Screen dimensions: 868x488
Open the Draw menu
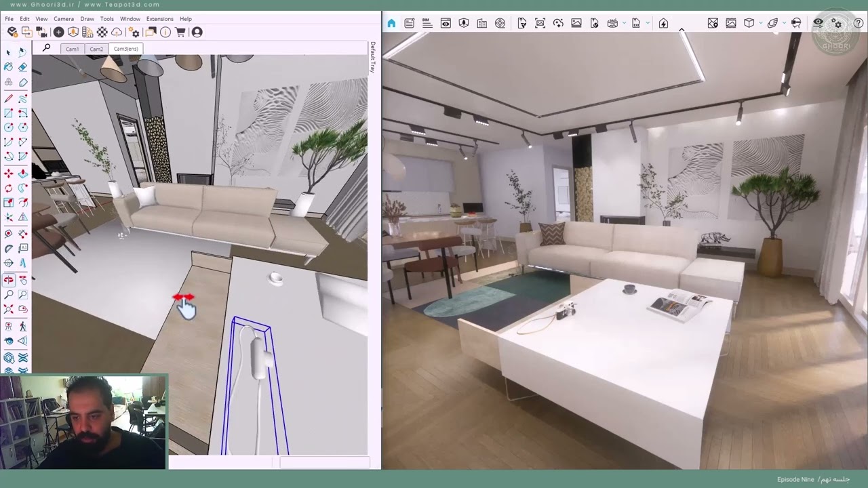pyautogui.click(x=87, y=19)
